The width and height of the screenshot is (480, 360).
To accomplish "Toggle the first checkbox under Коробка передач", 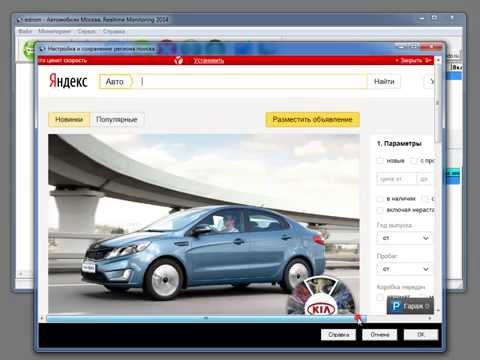I will pos(380,297).
